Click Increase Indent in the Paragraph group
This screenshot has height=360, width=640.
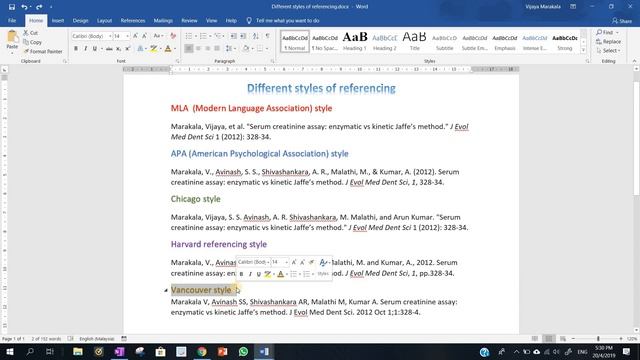tap(243, 36)
